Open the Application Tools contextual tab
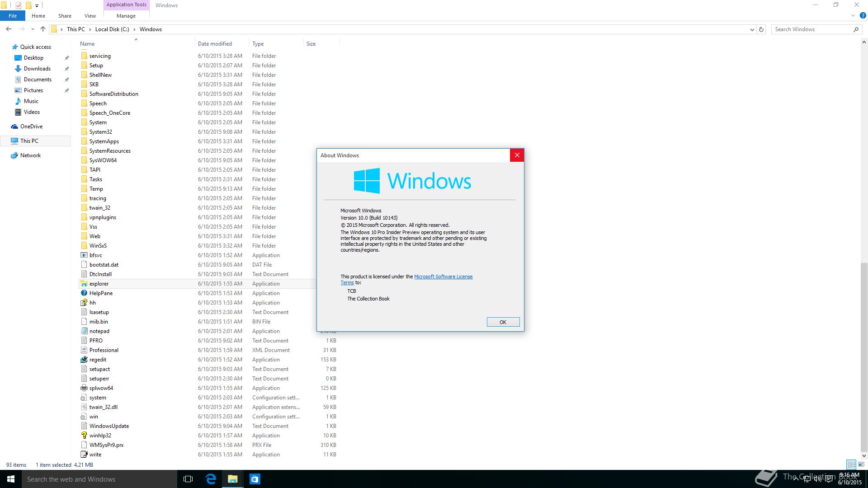 point(126,5)
